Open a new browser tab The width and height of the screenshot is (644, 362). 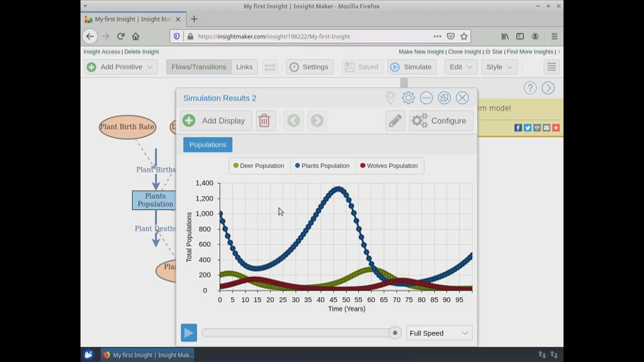pyautogui.click(x=194, y=19)
